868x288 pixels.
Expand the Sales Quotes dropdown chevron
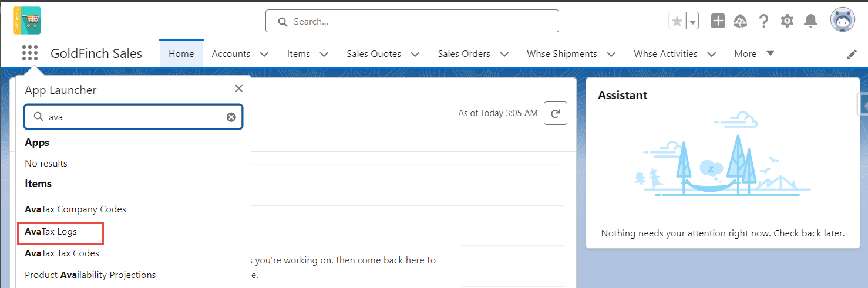tap(415, 54)
